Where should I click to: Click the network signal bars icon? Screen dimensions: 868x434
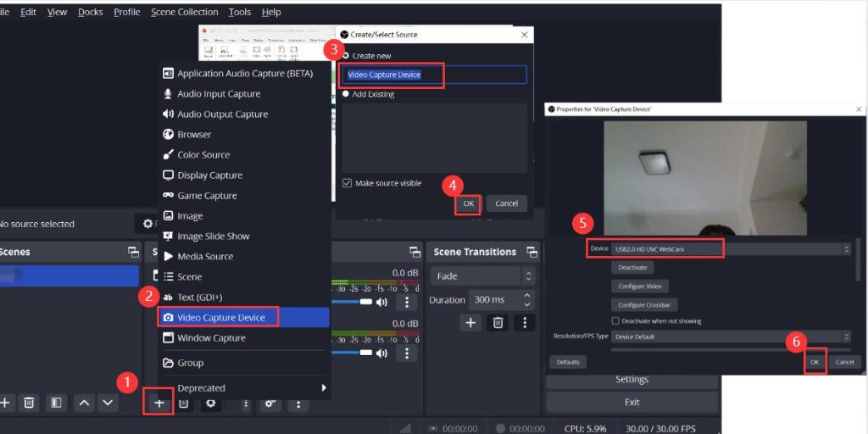click(405, 429)
